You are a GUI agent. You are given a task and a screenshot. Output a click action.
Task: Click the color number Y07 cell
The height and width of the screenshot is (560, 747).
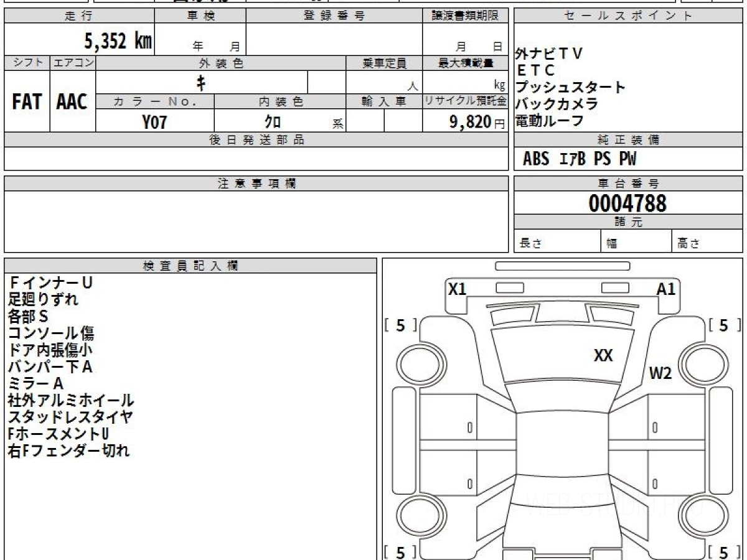154,122
